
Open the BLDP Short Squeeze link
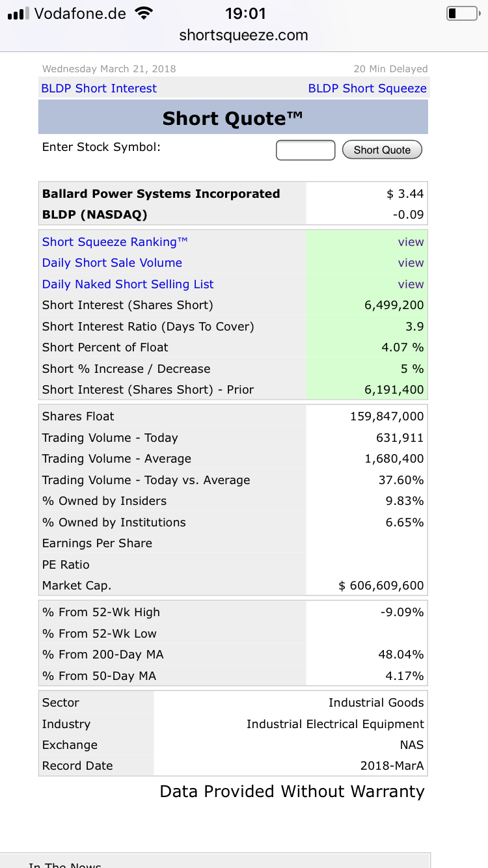coord(367,88)
